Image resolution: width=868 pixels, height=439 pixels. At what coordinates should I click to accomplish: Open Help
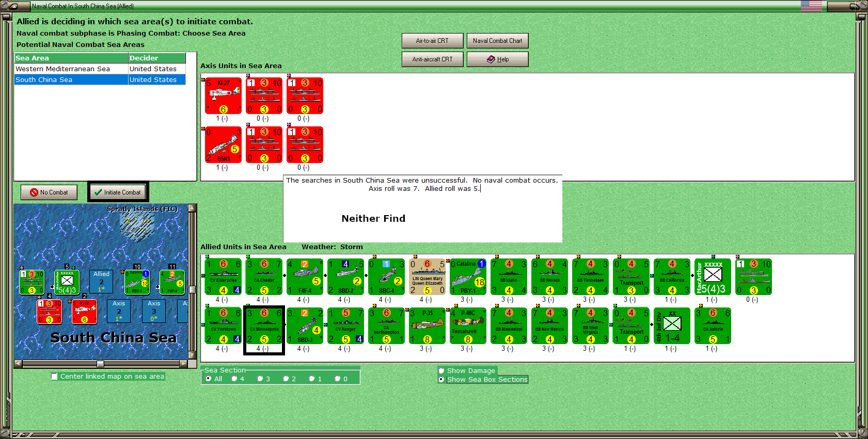pos(497,59)
